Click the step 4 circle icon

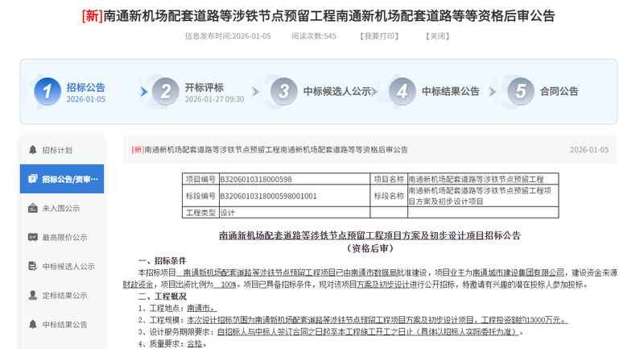pyautogui.click(x=402, y=92)
